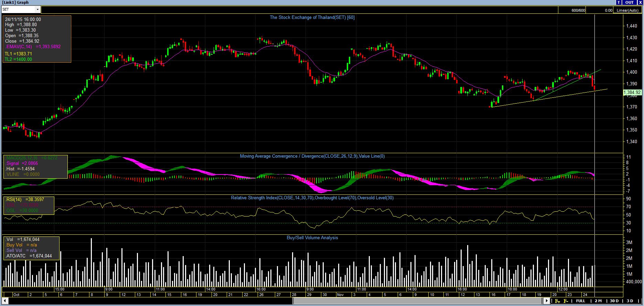This screenshot has height=306, width=644.
Task: Click the Stock Exchange of Thailand(SET) chart title
Action: pos(312,17)
